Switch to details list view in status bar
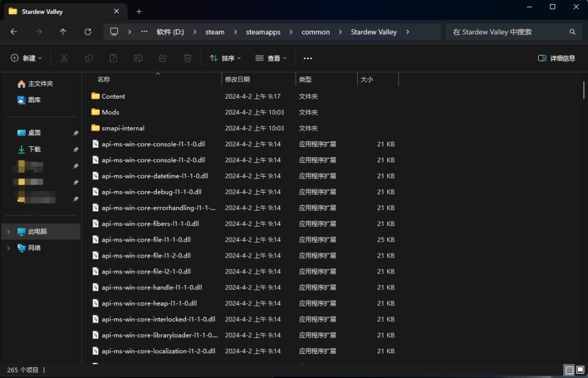This screenshot has width=588, height=378. point(569,370)
